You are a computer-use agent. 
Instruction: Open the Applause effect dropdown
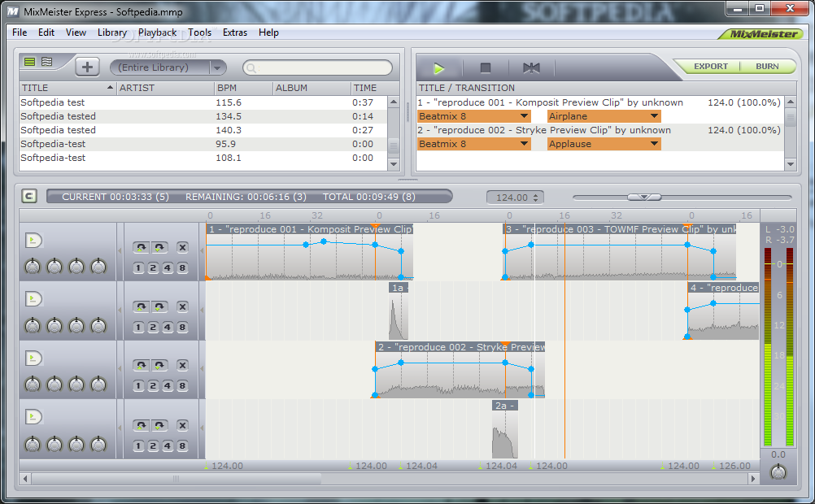pos(604,144)
